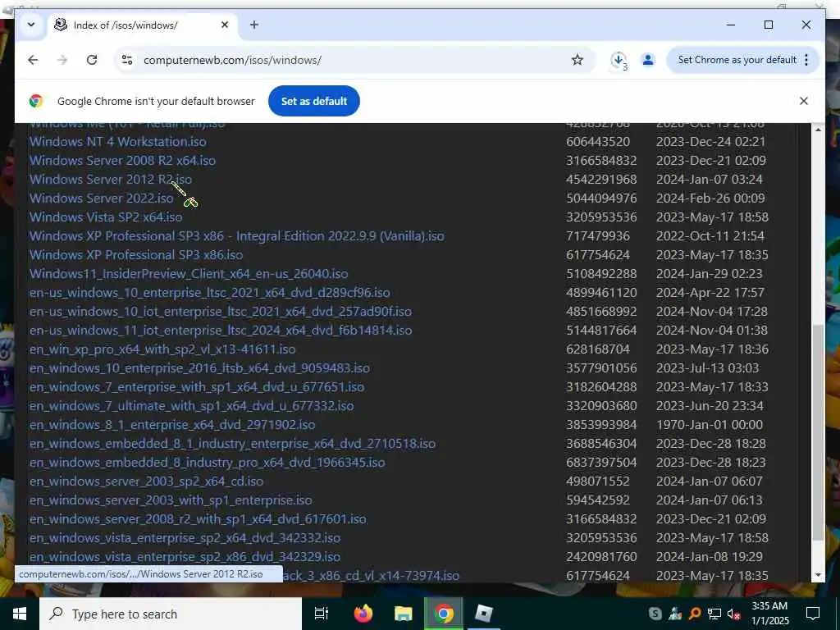Viewport: 840px width, 630px height.
Task: Select the date 2024-Apr-22 17:57
Action: [x=710, y=293]
